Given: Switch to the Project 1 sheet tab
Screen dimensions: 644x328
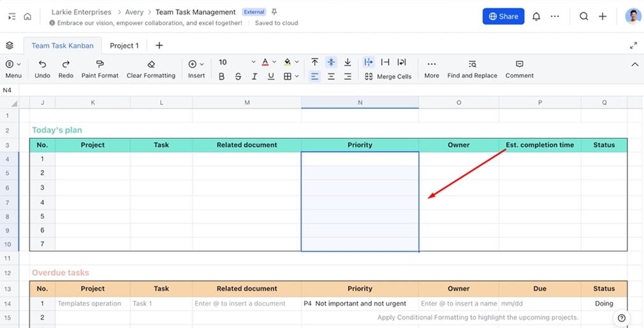Looking at the screenshot, I should (x=124, y=45).
